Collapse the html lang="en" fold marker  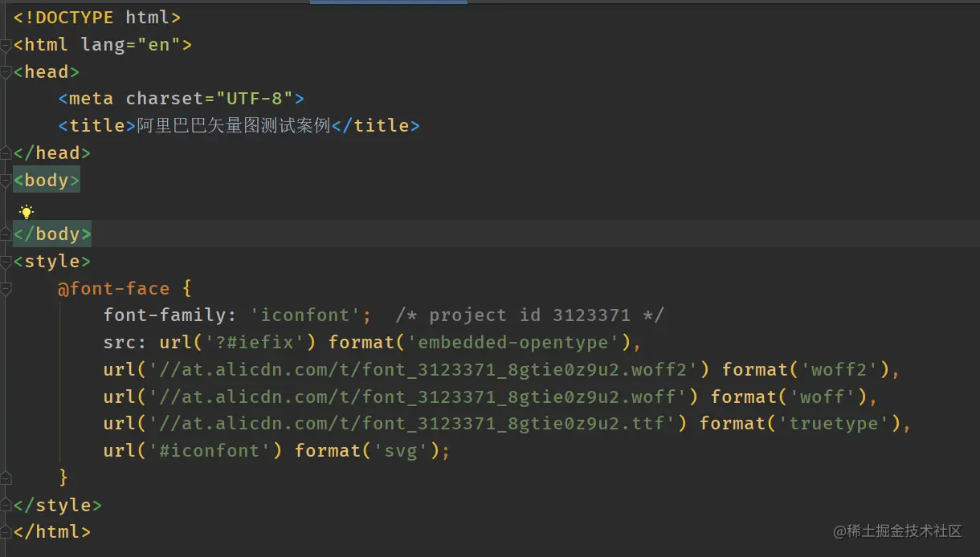(x=6, y=46)
